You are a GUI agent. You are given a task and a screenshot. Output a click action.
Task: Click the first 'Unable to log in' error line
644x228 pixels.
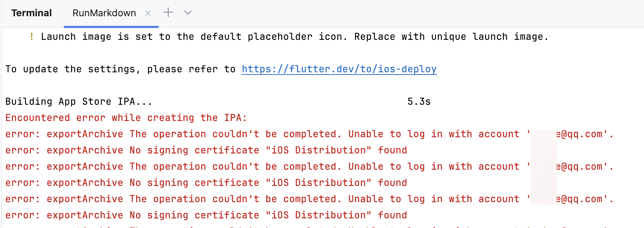click(259, 134)
